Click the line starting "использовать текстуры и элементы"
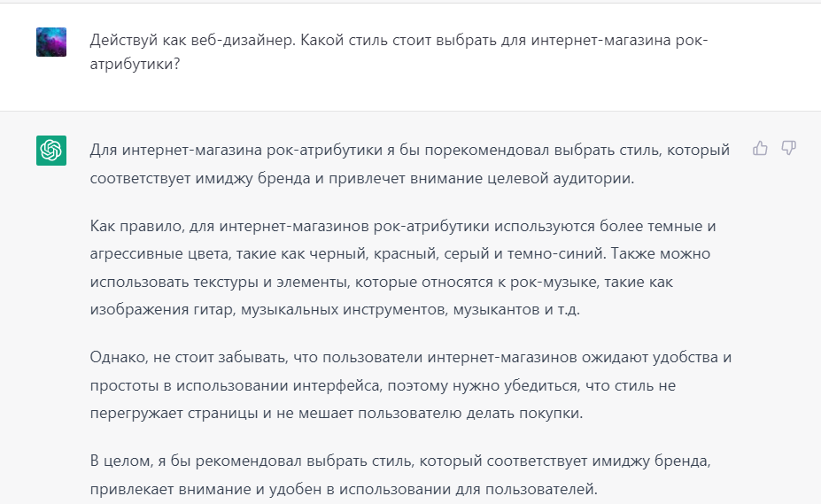 coord(381,283)
